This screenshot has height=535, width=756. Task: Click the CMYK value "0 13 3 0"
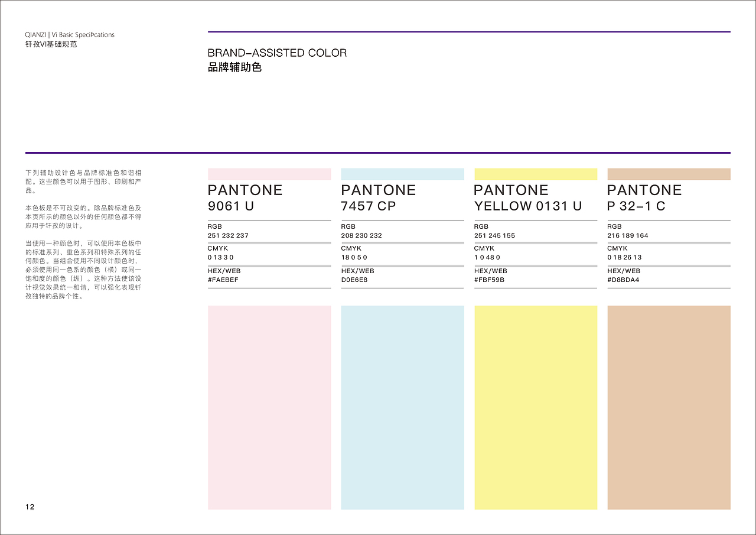coord(221,258)
